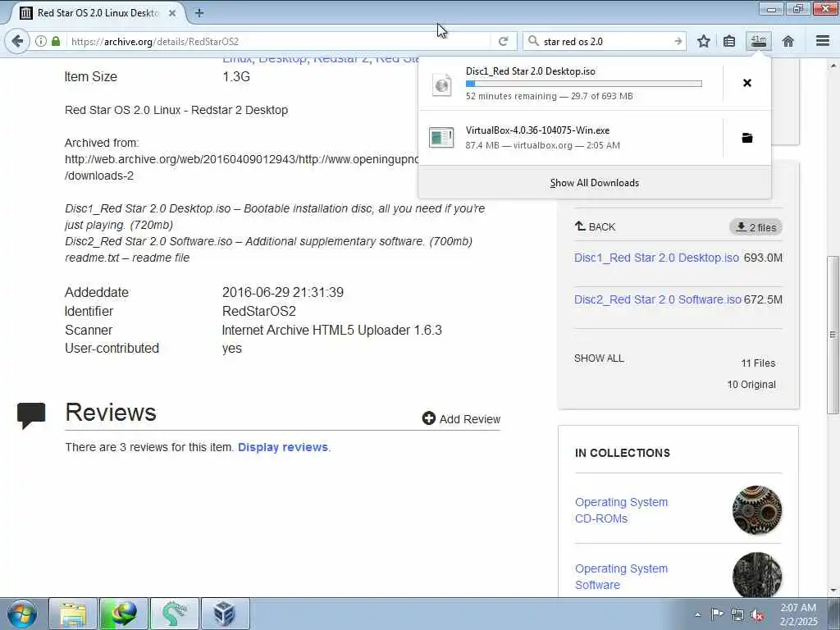Viewport: 840px width, 630px height.
Task: Cancel the Disc1 Red Star ISO download
Action: click(x=746, y=83)
